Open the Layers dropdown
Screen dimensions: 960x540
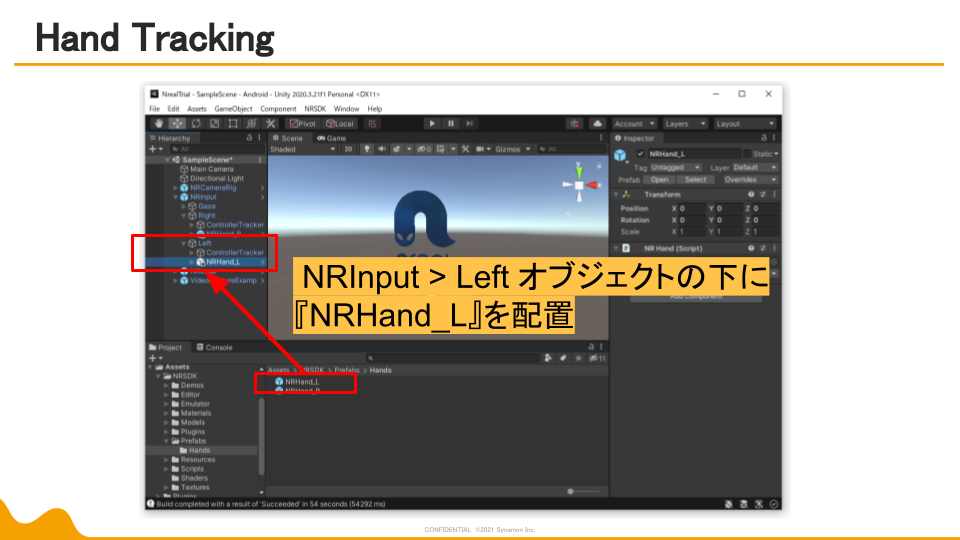685,124
